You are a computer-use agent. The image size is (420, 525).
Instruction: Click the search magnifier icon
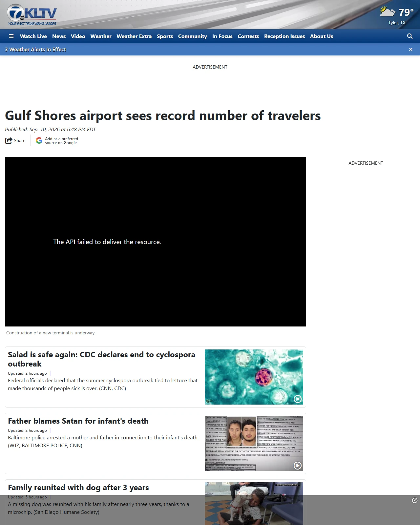coord(410,36)
